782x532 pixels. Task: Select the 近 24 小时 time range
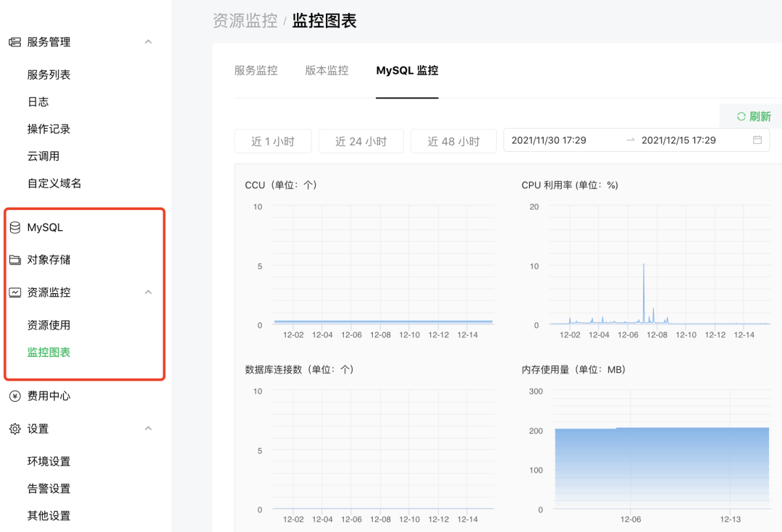click(x=361, y=141)
